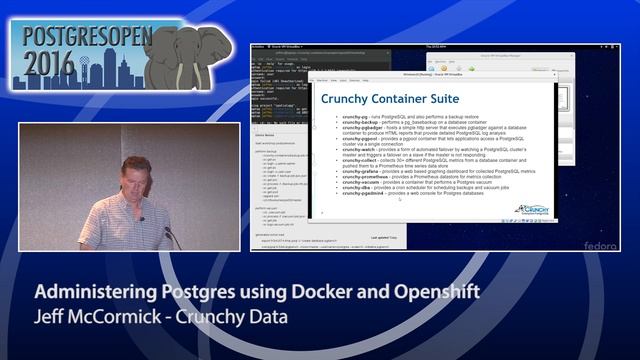Open the Search menu in the terminal window
The image size is (640, 360).
click(x=279, y=59)
